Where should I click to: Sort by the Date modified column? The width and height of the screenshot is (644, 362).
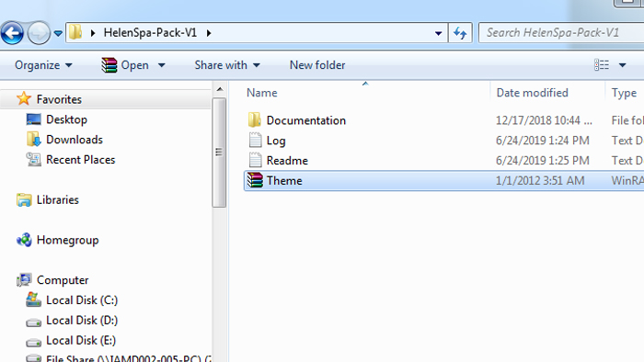coord(533,93)
